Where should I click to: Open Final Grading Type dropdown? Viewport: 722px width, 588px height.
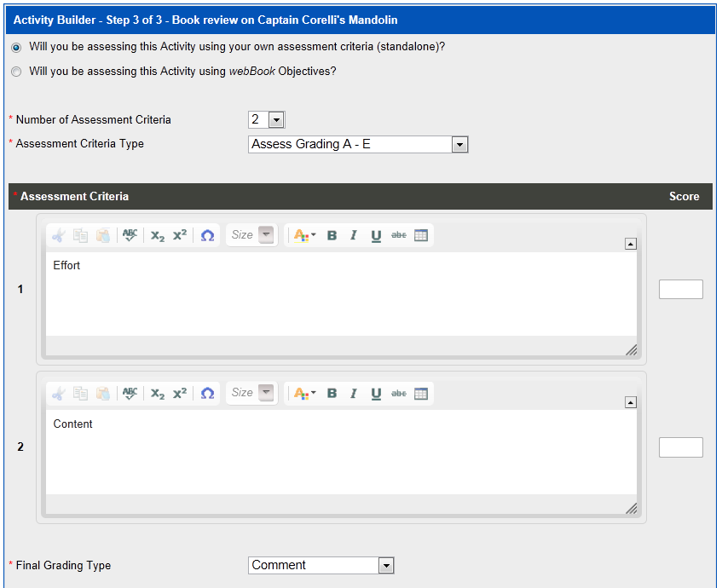click(385, 566)
